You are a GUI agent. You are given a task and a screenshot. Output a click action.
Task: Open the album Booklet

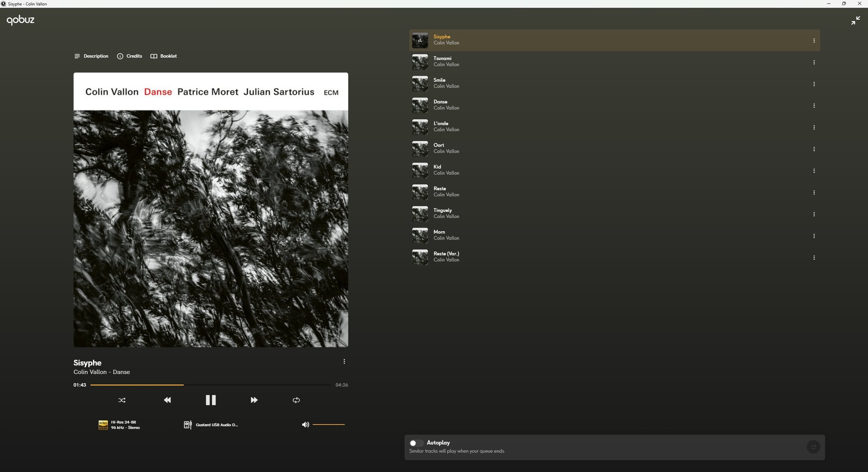(164, 56)
